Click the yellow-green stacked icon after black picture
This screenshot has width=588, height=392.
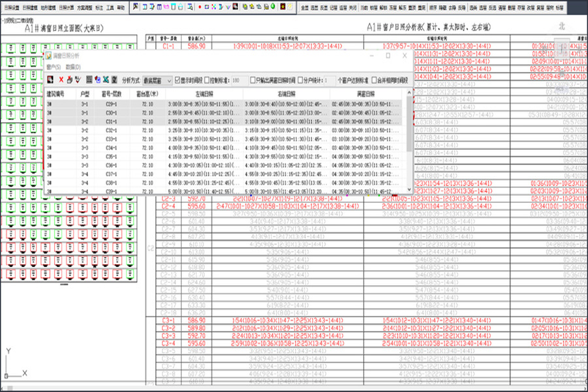[245, 6]
